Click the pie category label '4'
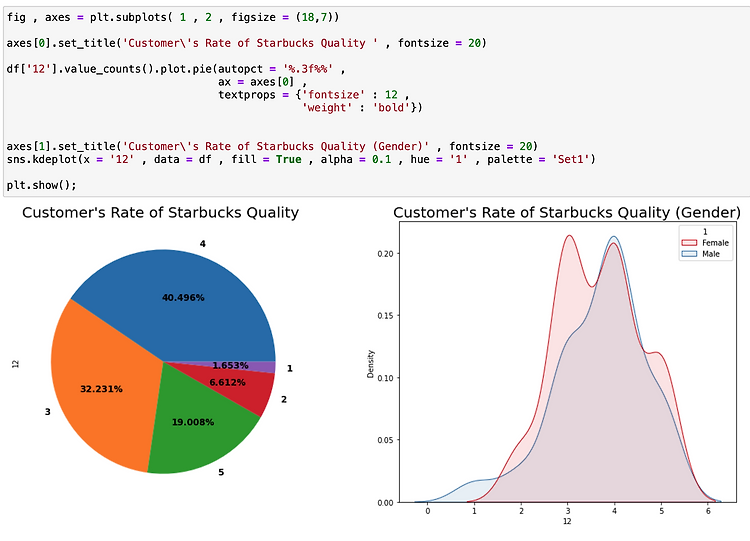This screenshot has width=750, height=541. click(x=203, y=244)
